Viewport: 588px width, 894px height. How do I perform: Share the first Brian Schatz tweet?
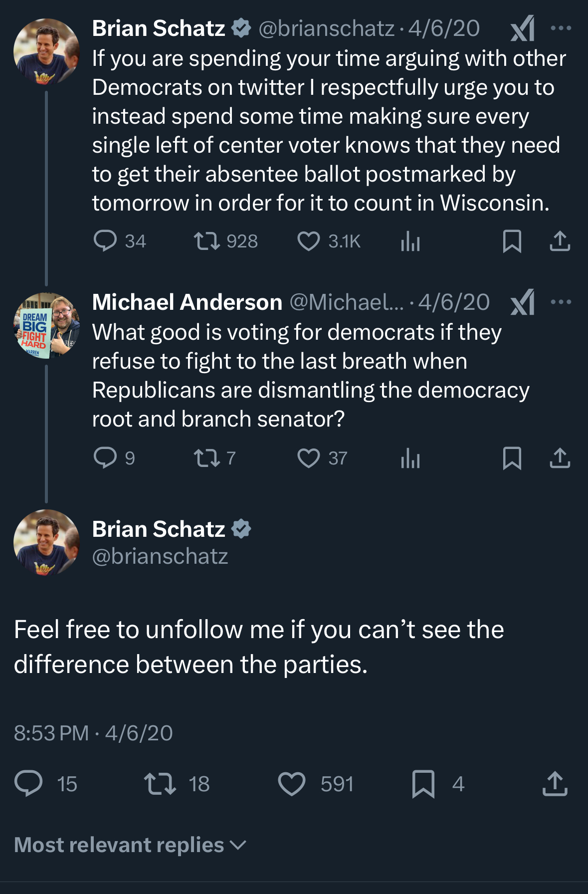(x=560, y=241)
